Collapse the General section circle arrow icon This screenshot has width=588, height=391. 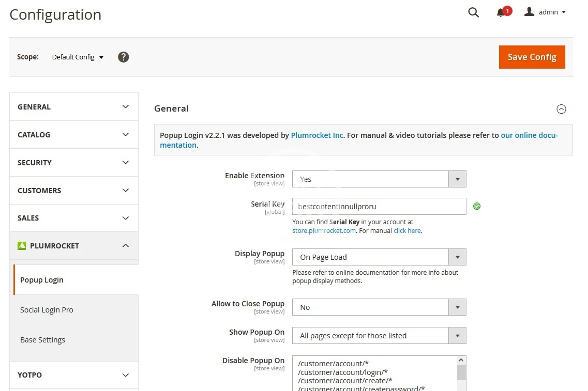tap(561, 109)
